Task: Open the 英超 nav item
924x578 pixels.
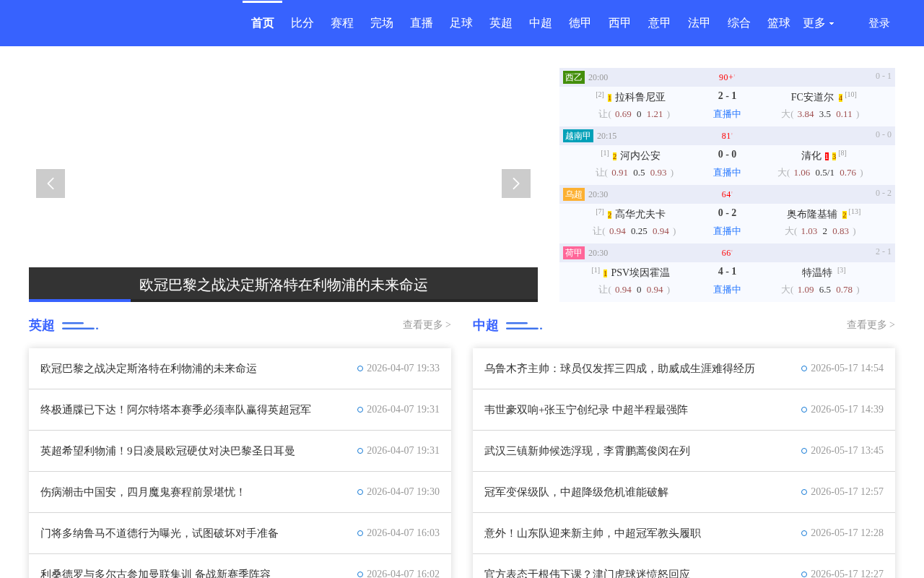Action: pyautogui.click(x=501, y=23)
